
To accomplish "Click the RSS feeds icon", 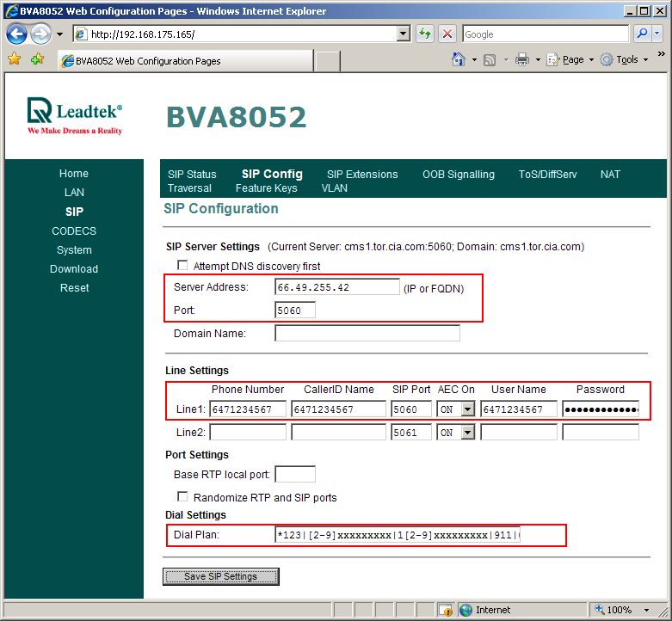I will tap(490, 60).
